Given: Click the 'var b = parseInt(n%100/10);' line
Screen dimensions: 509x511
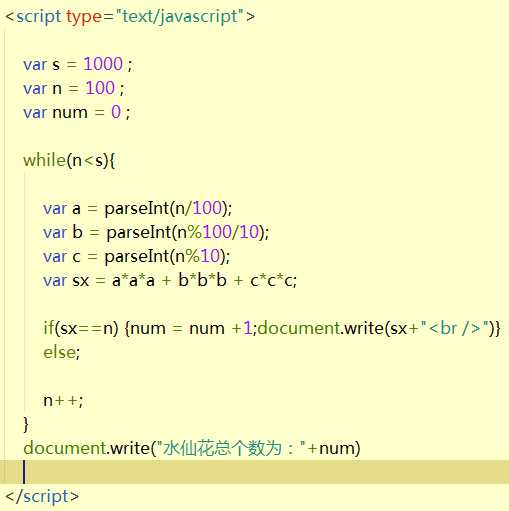Looking at the screenshot, I should [156, 232].
